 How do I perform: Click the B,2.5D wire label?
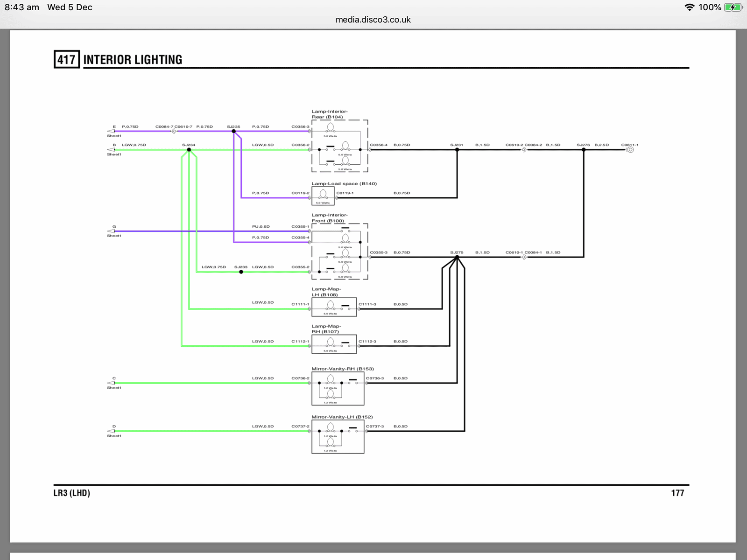click(x=602, y=145)
